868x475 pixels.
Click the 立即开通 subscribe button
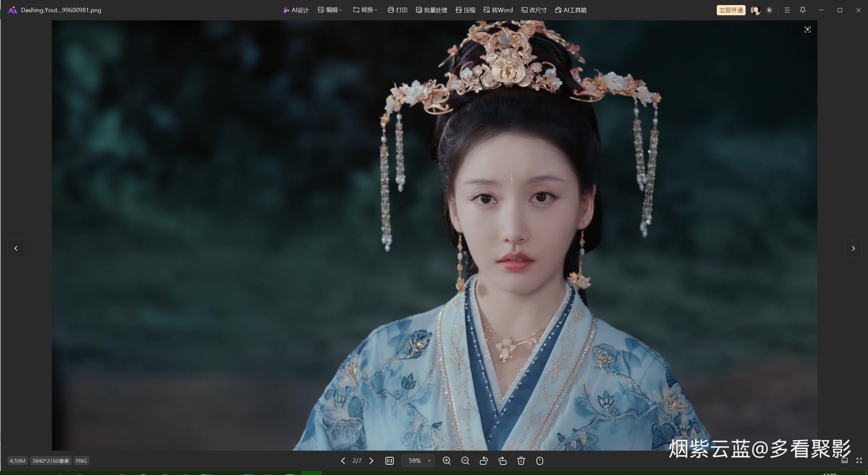[x=731, y=10]
